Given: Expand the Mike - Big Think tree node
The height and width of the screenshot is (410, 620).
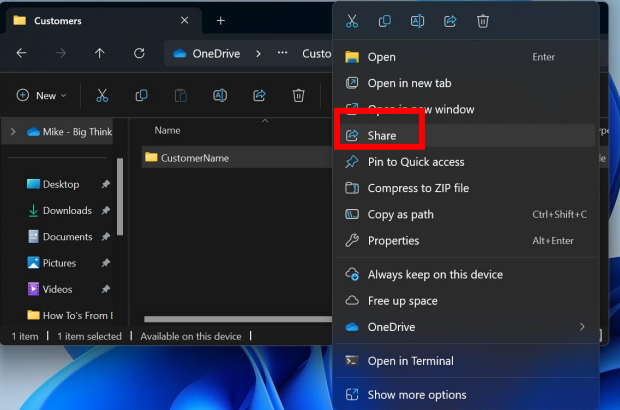Looking at the screenshot, I should coord(13,132).
